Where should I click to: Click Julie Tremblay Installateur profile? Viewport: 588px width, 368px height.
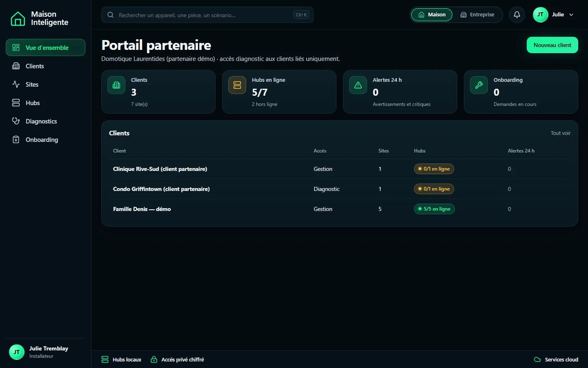[45, 352]
